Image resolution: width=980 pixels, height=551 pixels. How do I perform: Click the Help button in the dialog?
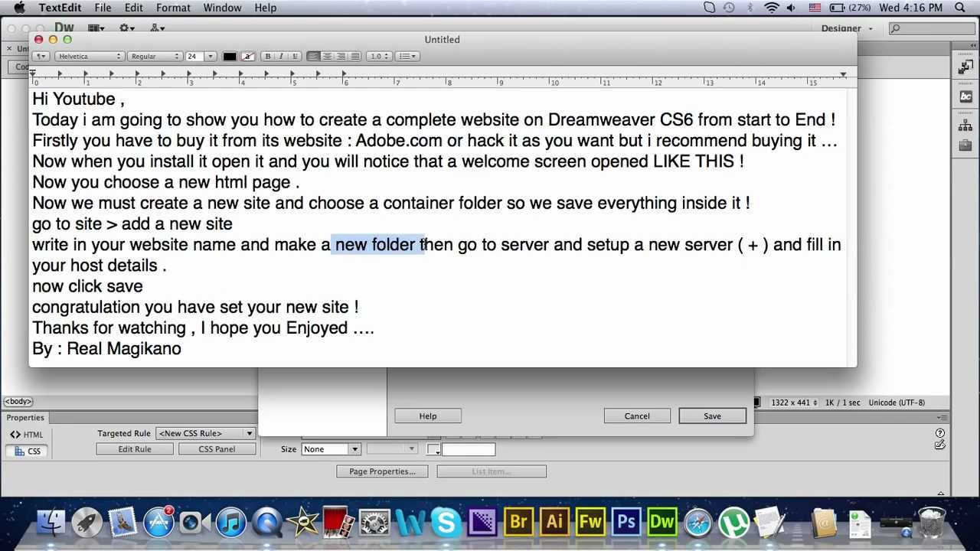click(428, 416)
